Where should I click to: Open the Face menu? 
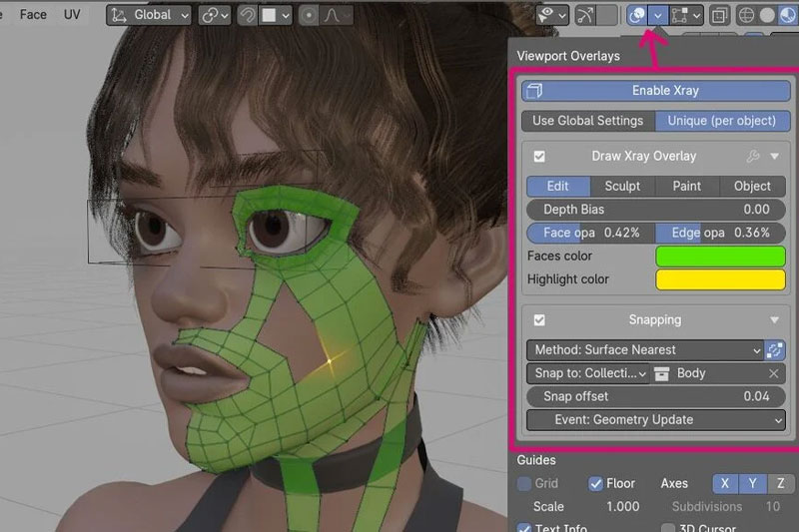coord(33,15)
